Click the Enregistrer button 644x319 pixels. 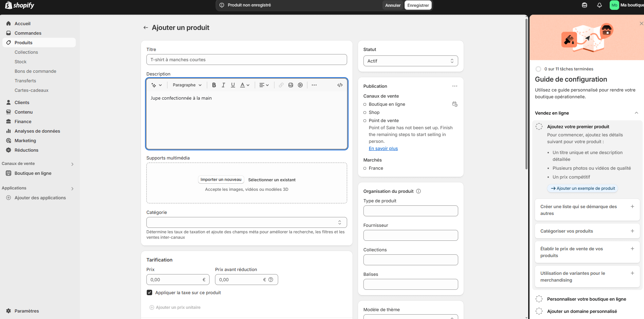418,5
